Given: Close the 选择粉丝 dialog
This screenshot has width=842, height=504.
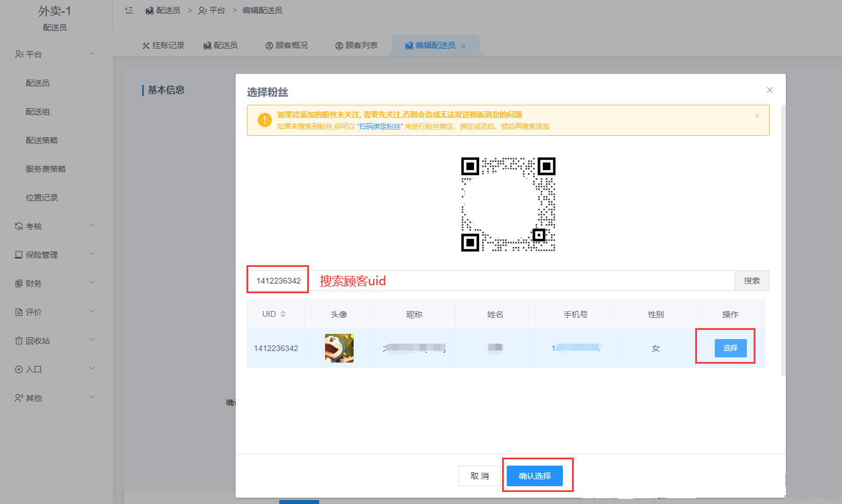Looking at the screenshot, I should point(770,90).
